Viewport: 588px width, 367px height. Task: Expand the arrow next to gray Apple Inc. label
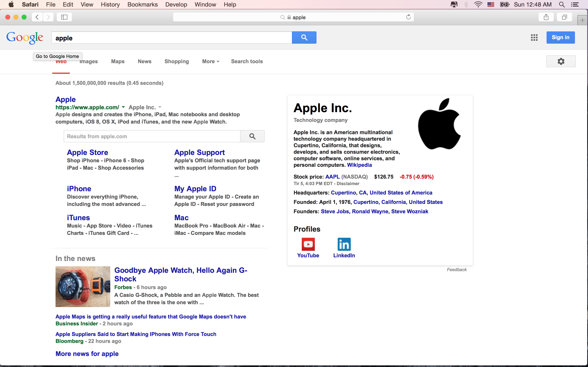[160, 107]
